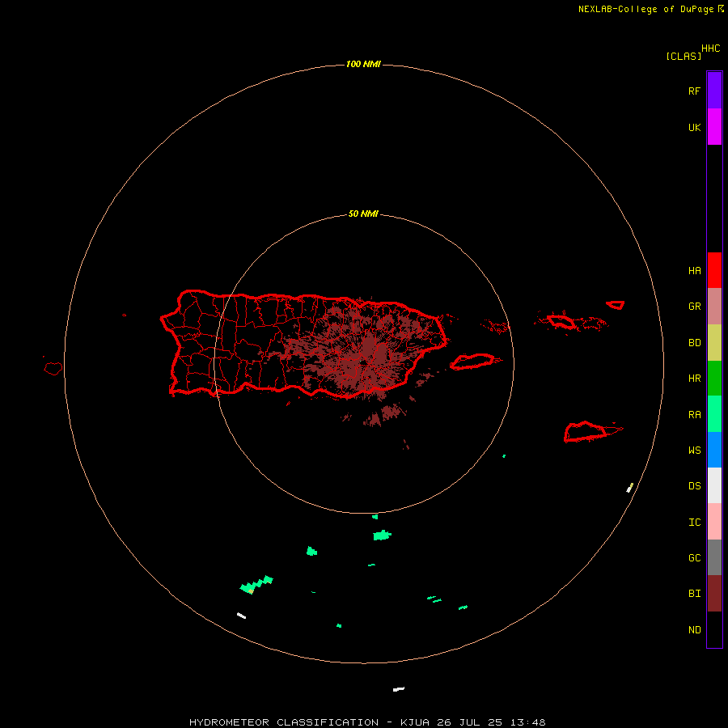Click the HHC product label
Image resolution: width=728 pixels, height=728 pixels.
(x=710, y=49)
